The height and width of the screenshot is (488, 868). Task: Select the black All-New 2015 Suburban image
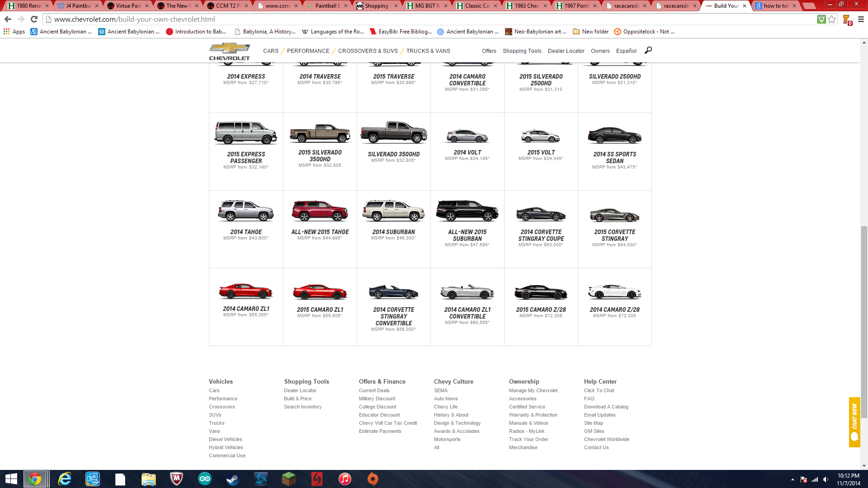[467, 211]
